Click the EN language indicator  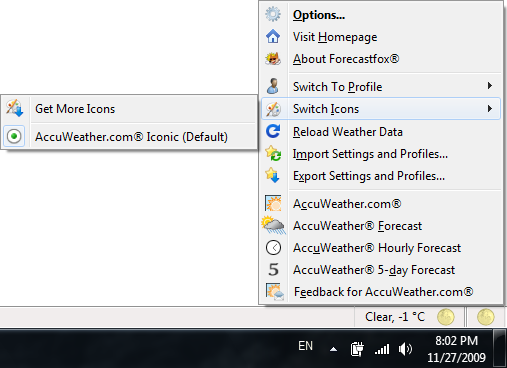pyautogui.click(x=305, y=346)
